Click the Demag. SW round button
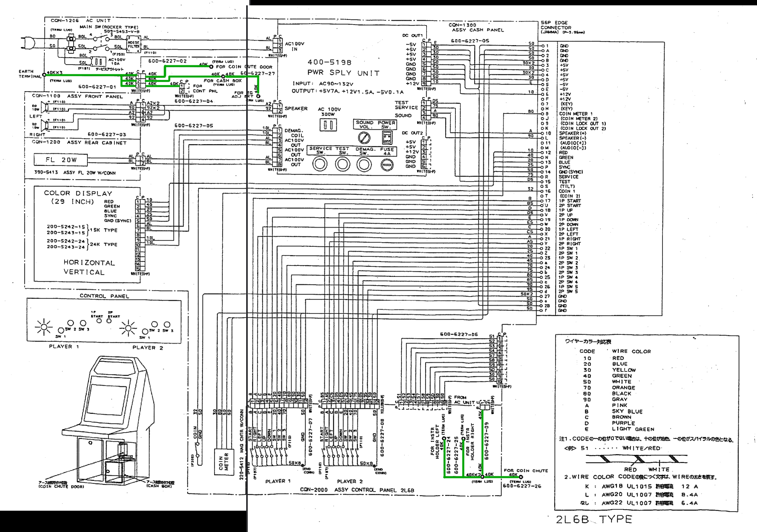 tap(364, 164)
